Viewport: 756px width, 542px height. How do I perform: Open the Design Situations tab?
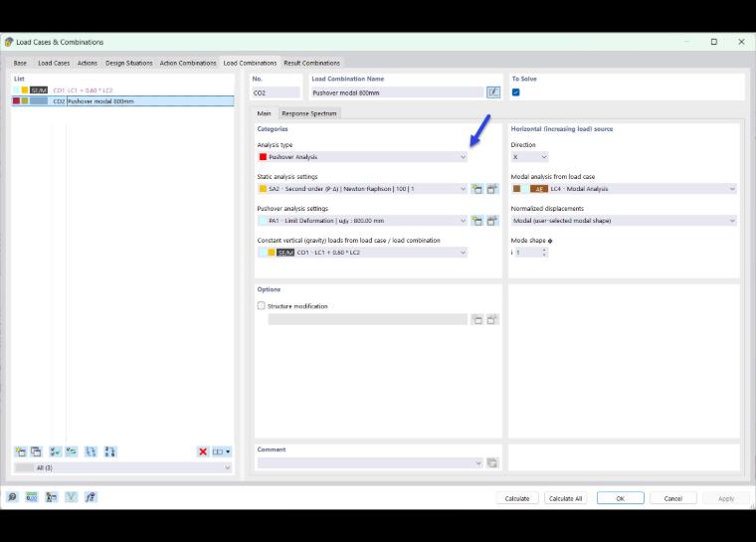point(128,64)
